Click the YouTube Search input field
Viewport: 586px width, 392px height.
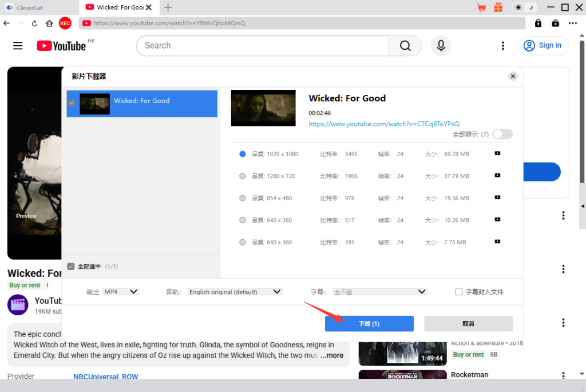coord(263,46)
